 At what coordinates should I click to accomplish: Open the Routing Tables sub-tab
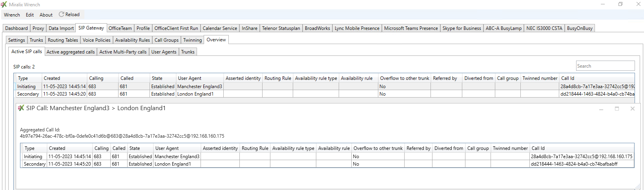pyautogui.click(x=63, y=40)
